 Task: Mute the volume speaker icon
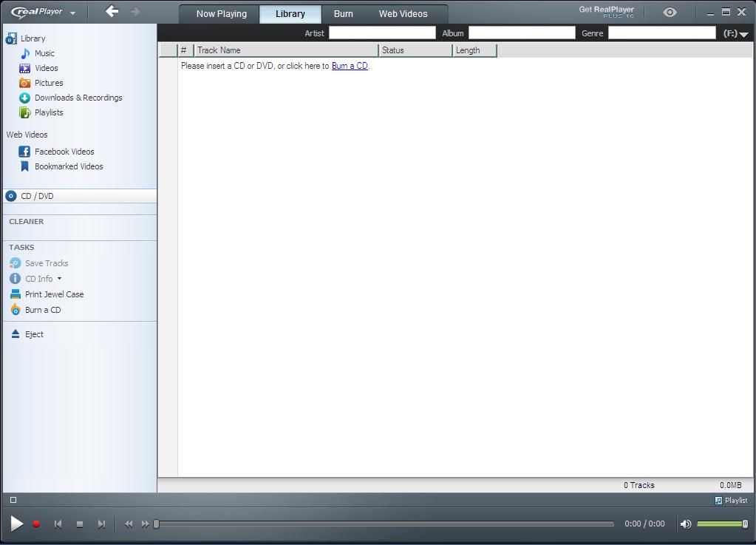tap(686, 524)
